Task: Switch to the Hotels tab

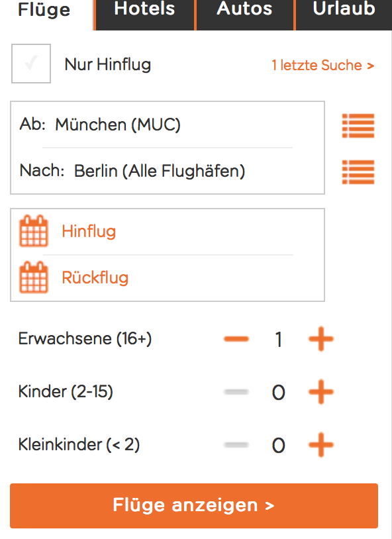Action: tap(144, 14)
